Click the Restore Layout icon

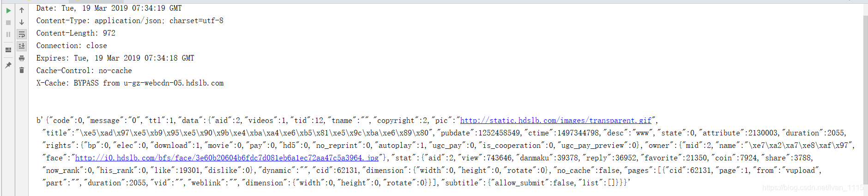(x=8, y=50)
